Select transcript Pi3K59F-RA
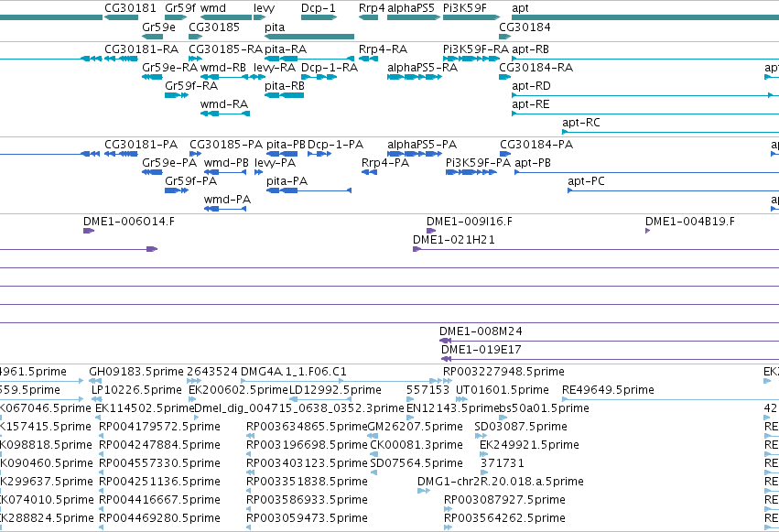This screenshot has width=779, height=532. point(476,49)
